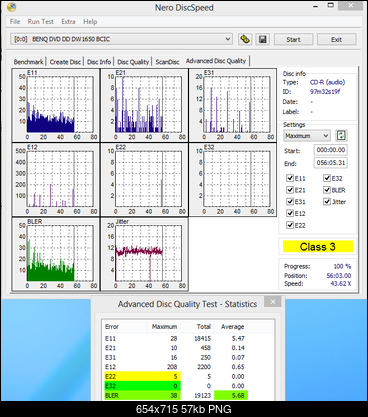The image size is (368, 417).
Task: Toggle the E22 checkbox
Action: [x=290, y=225]
